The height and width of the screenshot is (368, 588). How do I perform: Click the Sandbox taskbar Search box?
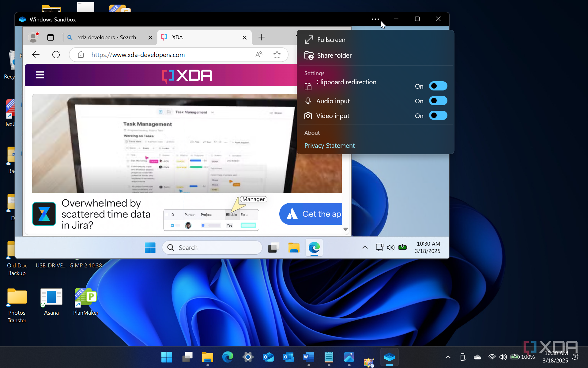(212, 247)
